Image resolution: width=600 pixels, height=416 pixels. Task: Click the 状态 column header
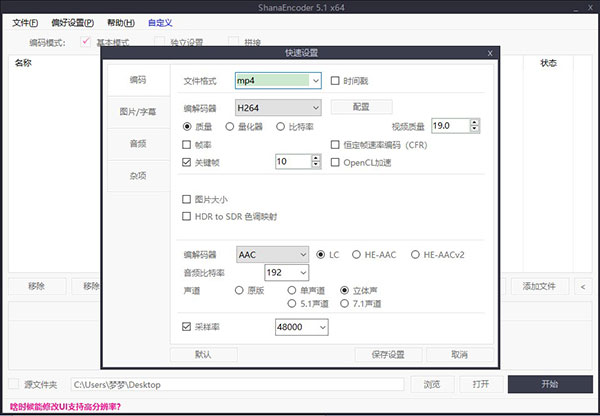click(x=548, y=63)
